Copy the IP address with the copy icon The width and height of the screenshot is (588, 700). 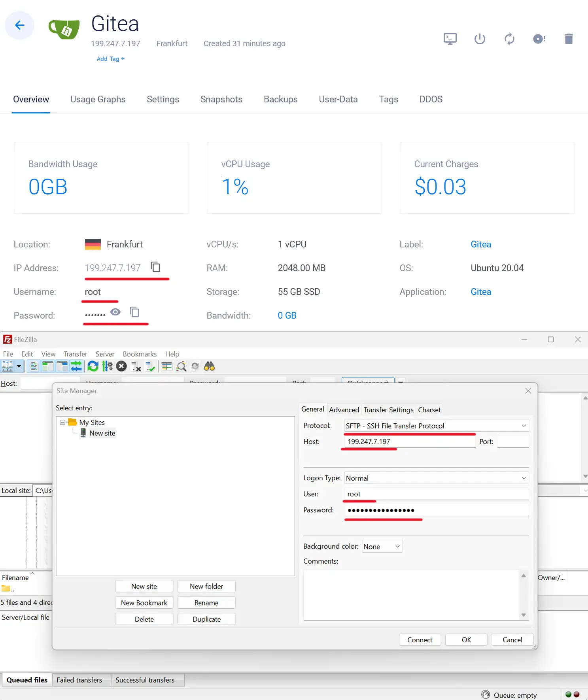(x=155, y=267)
